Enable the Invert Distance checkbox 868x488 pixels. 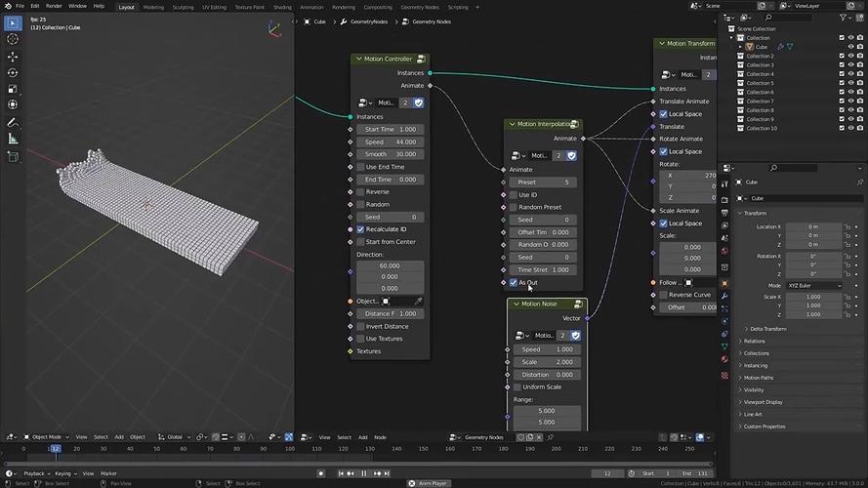361,326
